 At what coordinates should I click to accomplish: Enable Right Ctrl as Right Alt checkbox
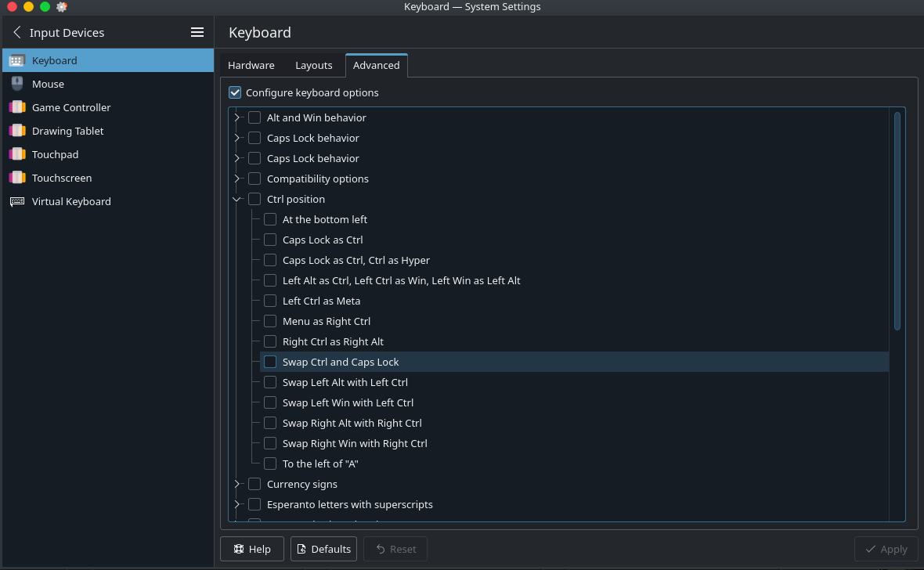(270, 341)
